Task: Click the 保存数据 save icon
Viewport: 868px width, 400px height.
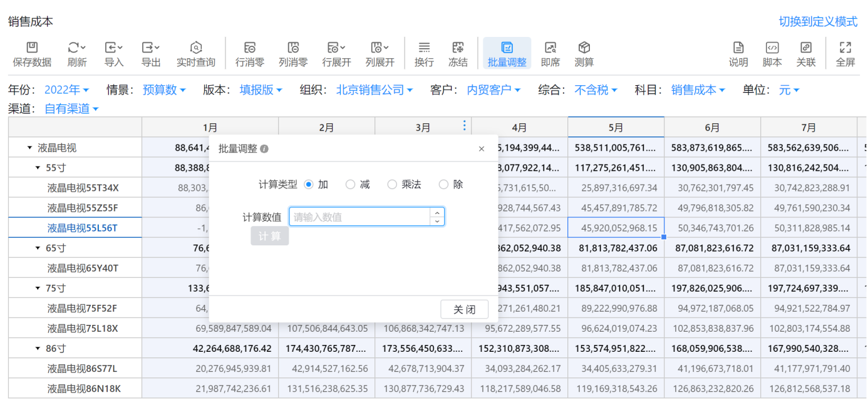Action: pos(32,48)
